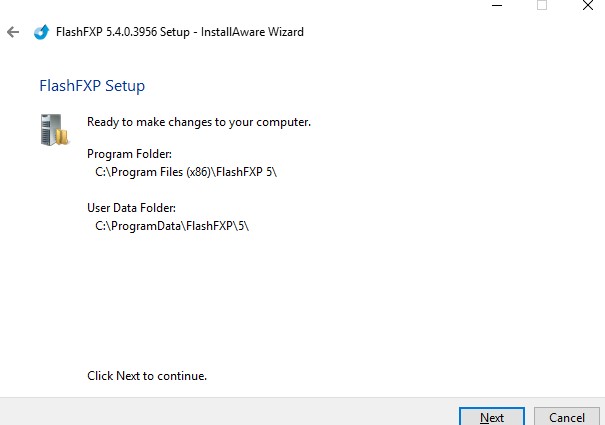This screenshot has width=605, height=425.
Task: Click the greyed-out maximize window icon
Action: pyautogui.click(x=542, y=5)
